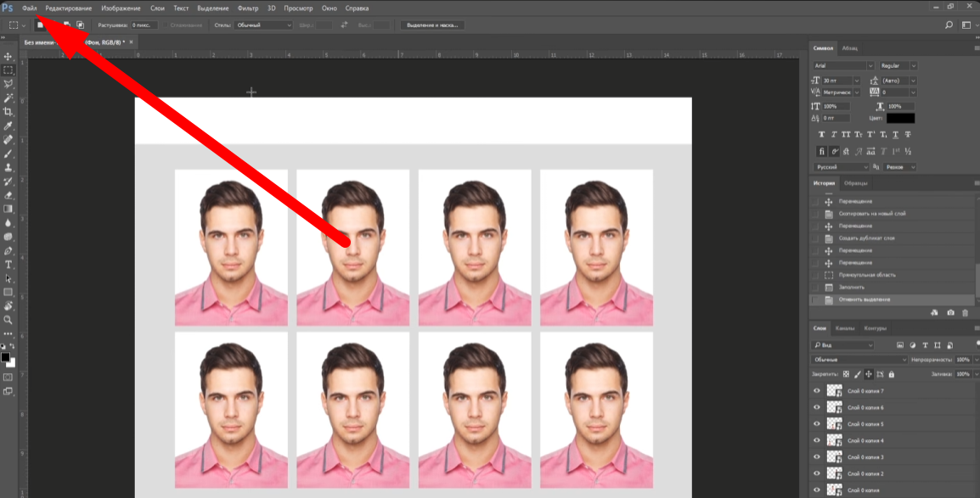Delete current history state trash icon
Screen dimensions: 980x498
pyautogui.click(x=966, y=313)
